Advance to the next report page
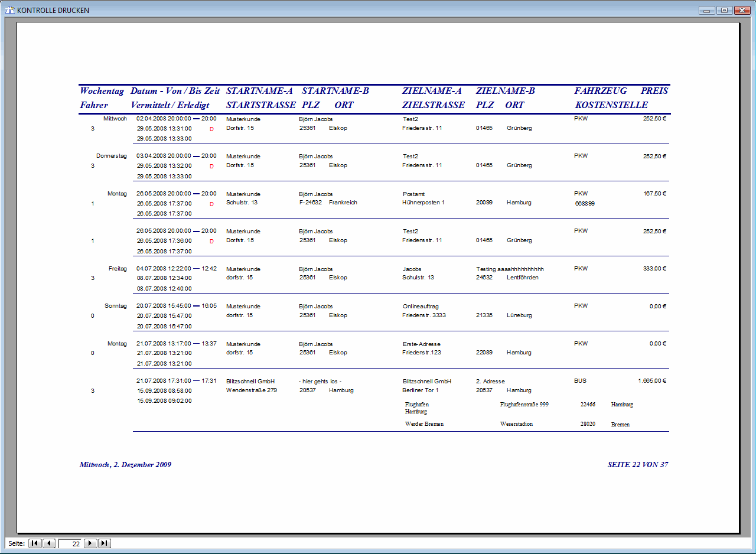The width and height of the screenshot is (756, 554). click(x=90, y=543)
